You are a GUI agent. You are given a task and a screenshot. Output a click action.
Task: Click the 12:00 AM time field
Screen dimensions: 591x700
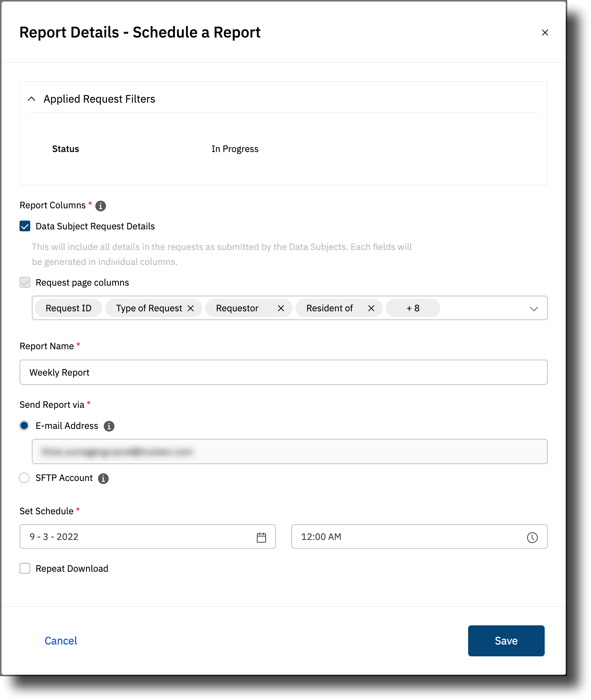[420, 536]
